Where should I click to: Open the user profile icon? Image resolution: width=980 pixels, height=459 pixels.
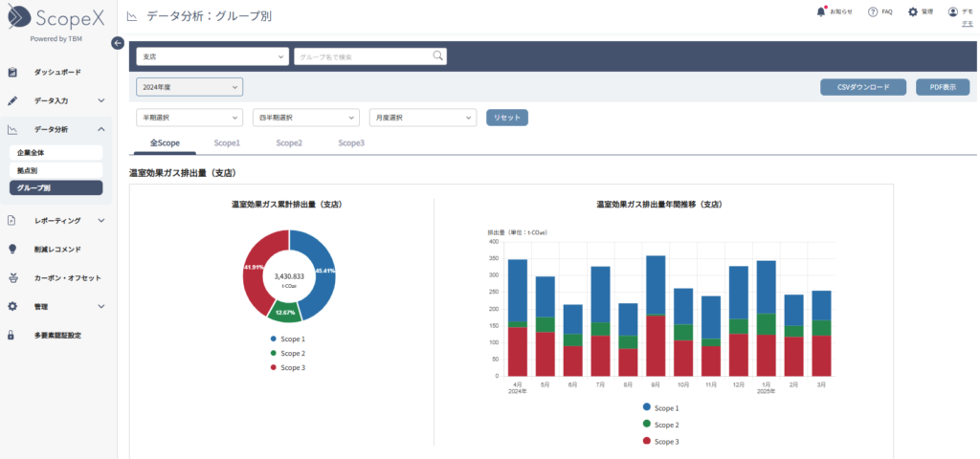tap(952, 11)
